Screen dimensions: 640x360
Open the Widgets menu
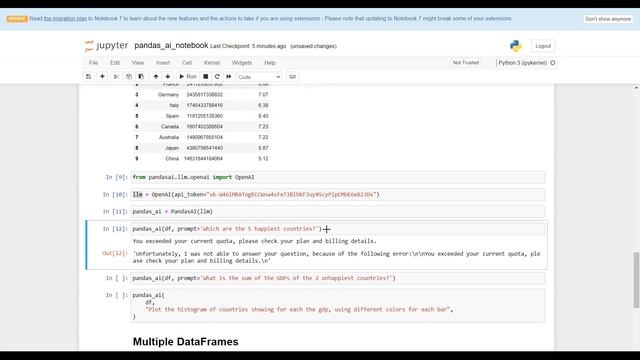pyautogui.click(x=242, y=63)
